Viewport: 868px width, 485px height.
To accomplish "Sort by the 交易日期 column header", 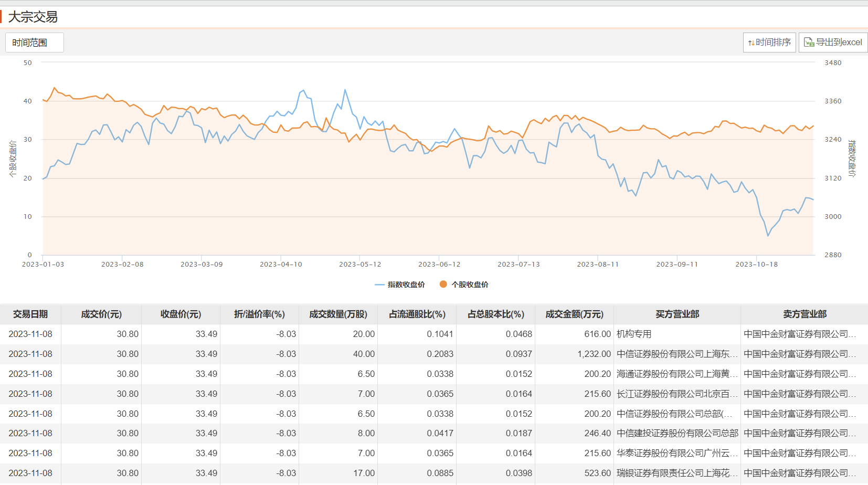I will point(30,314).
